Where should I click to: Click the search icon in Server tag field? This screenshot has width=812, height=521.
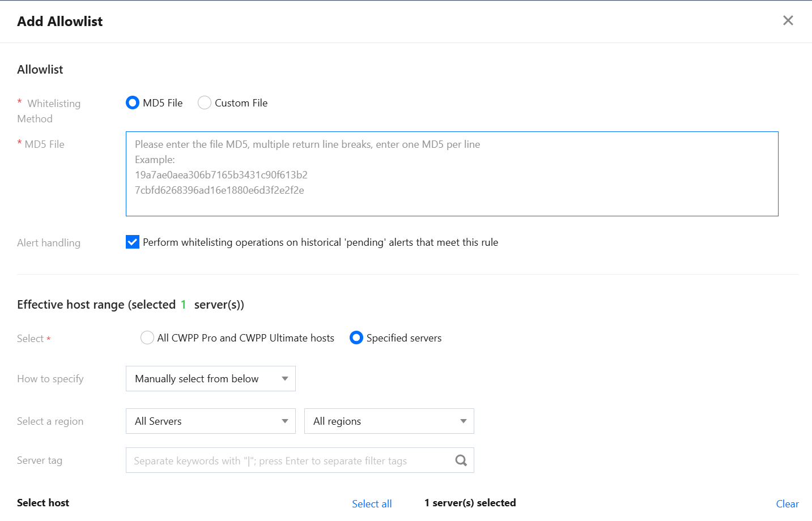461,460
